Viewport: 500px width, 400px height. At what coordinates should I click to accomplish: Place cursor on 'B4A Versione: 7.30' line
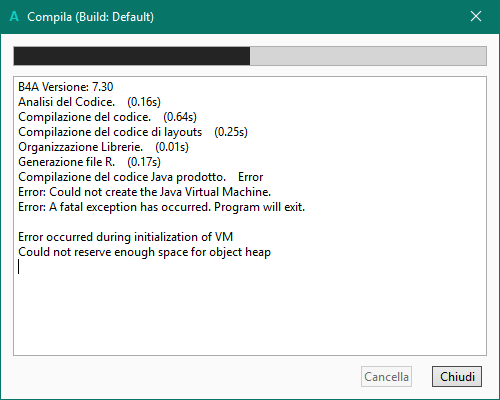click(66, 87)
